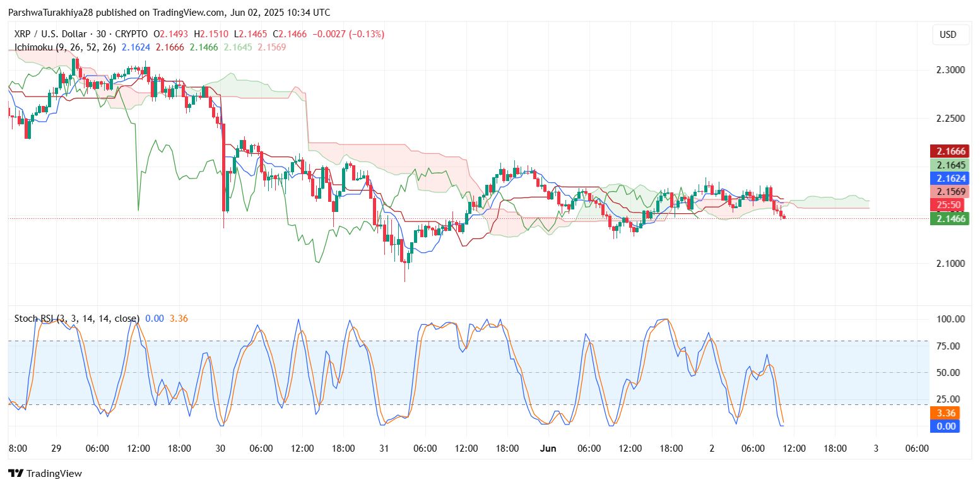Screen dimensions: 980x487
Task: Click the 3 date label on time axis
Action: pyautogui.click(x=876, y=448)
